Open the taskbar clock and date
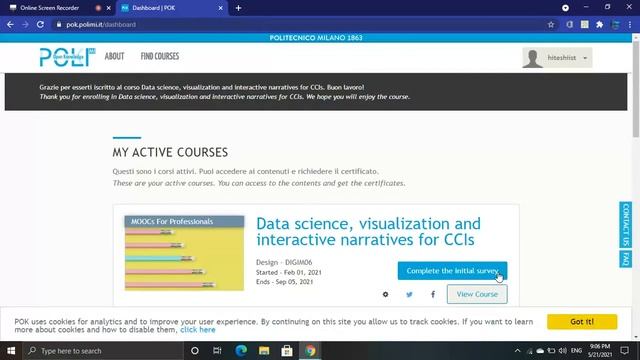The image size is (640, 360). [x=600, y=351]
